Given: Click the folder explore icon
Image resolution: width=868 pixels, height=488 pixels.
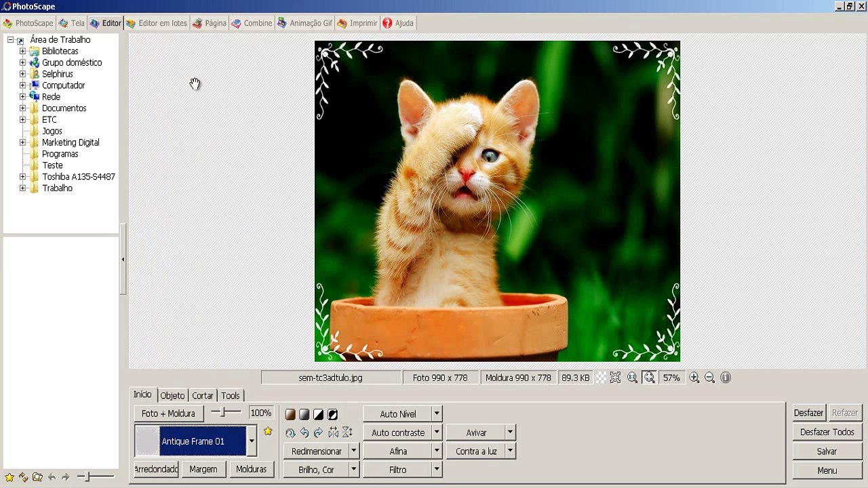Looking at the screenshot, I should pos(37,477).
